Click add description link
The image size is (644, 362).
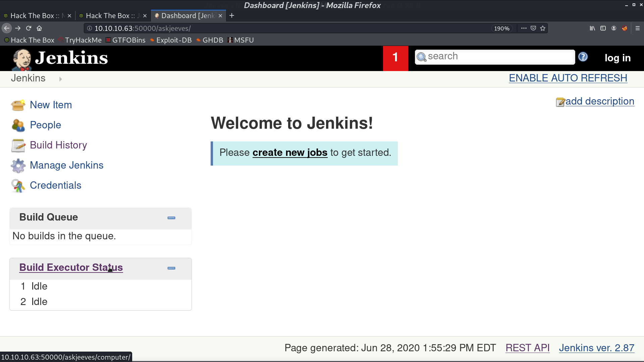pyautogui.click(x=600, y=102)
